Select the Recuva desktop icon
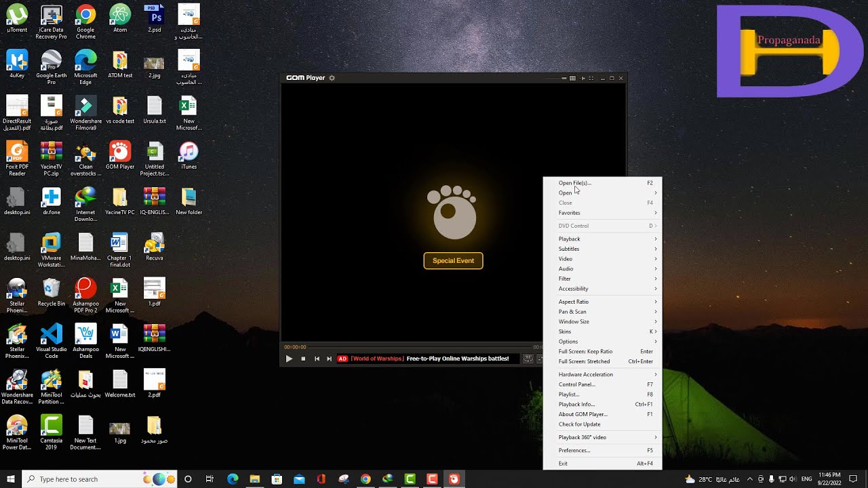 155,247
